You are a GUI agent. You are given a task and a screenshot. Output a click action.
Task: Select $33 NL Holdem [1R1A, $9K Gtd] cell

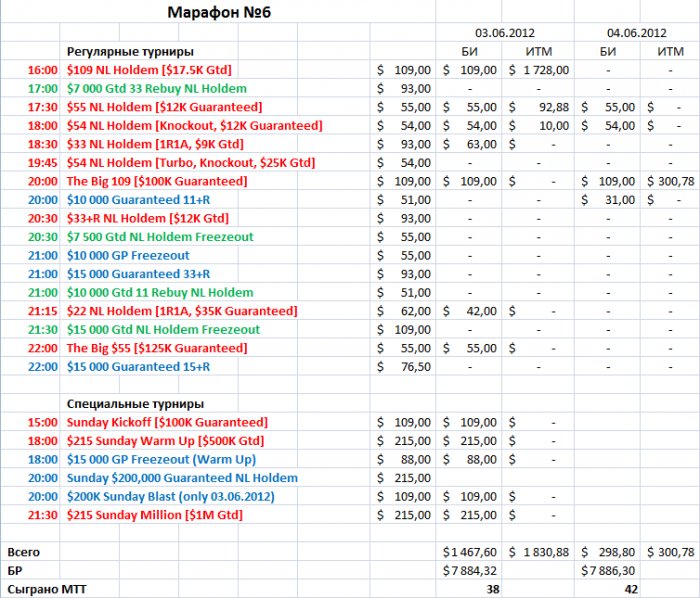(x=155, y=144)
